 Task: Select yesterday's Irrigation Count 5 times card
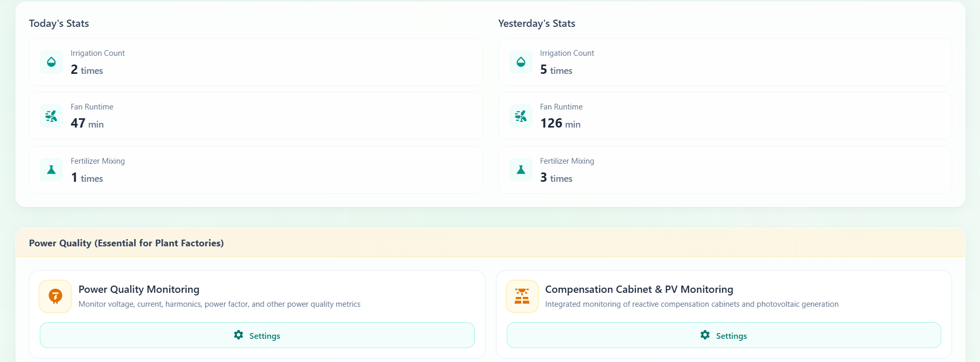tap(725, 62)
